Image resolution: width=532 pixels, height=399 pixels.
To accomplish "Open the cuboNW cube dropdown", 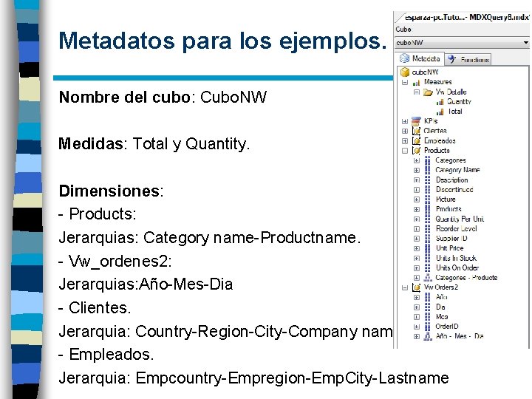I will point(525,42).
